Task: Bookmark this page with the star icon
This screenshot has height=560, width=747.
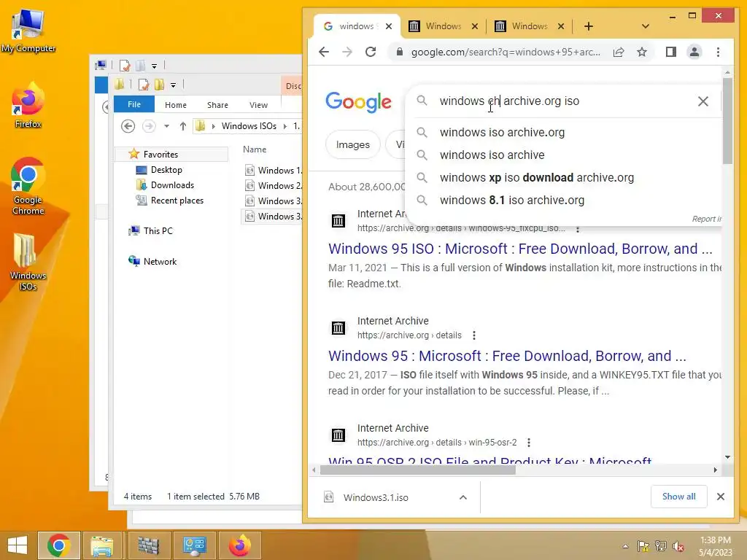Action: (x=642, y=52)
